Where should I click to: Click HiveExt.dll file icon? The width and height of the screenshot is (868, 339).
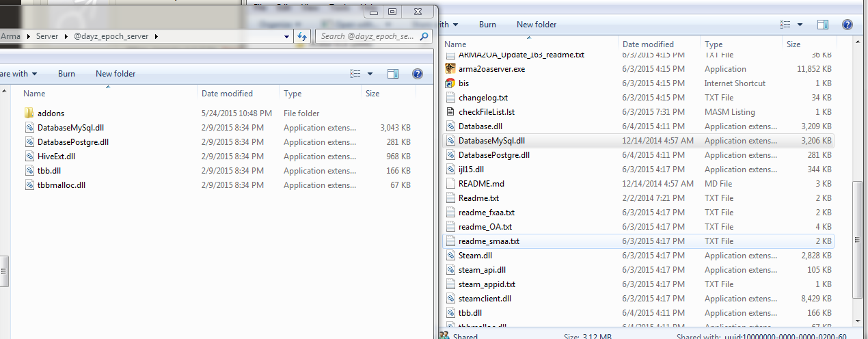29,157
